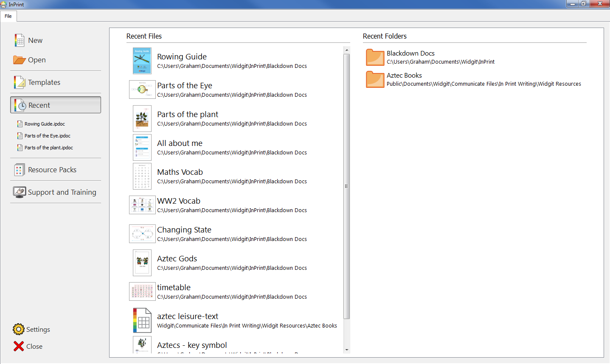Click the aztec leisure-text document icon

(142, 320)
